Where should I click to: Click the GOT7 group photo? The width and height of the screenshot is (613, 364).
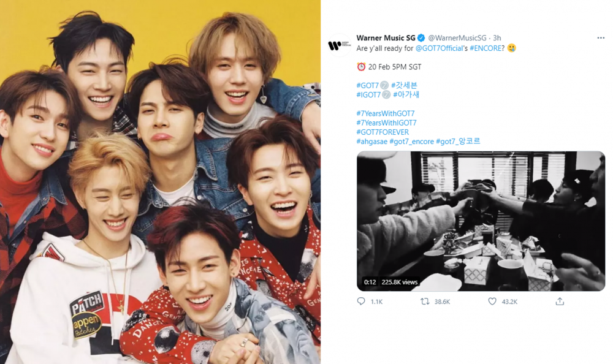click(160, 182)
